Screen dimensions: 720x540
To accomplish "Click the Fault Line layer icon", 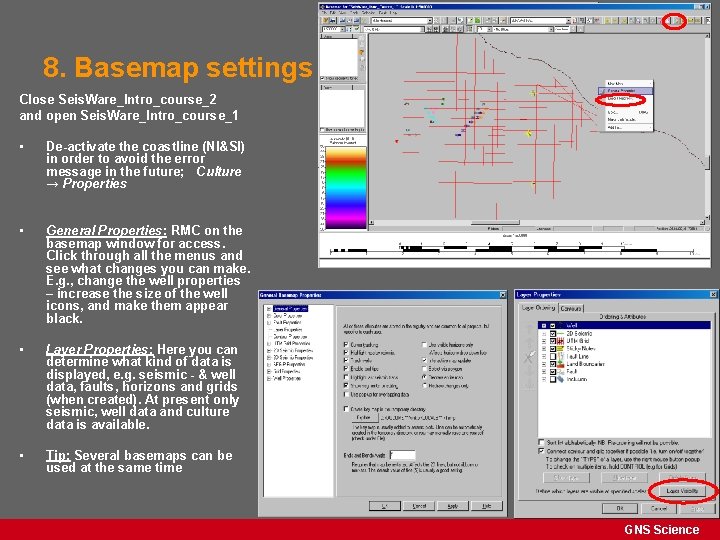I will pyautogui.click(x=561, y=356).
